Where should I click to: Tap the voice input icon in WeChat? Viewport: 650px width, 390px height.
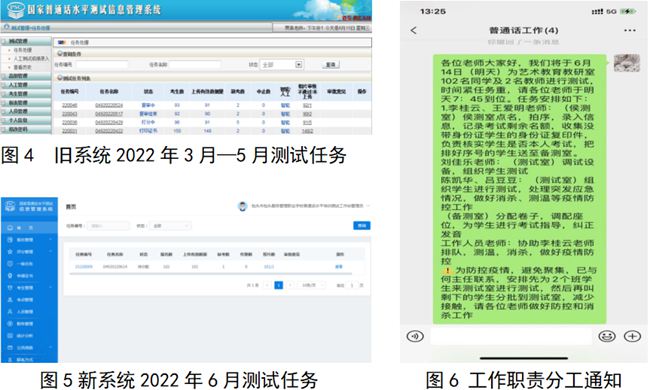coord(415,336)
